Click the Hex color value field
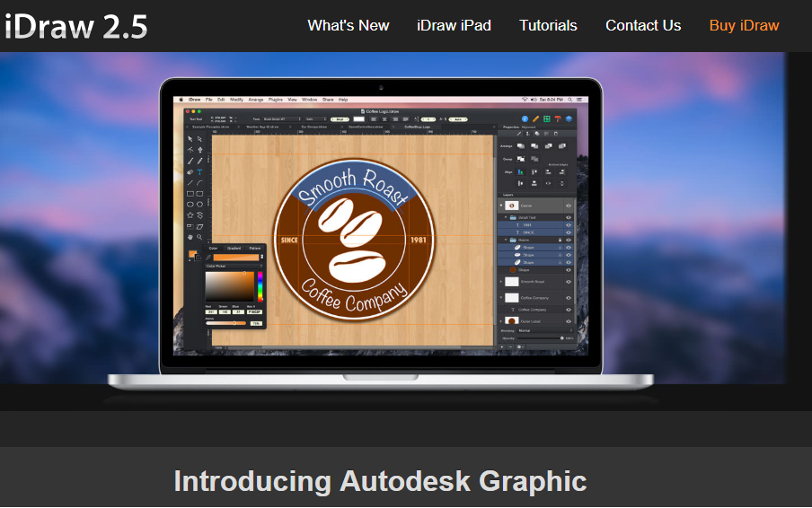Viewport: 812px width, 508px height. click(255, 312)
